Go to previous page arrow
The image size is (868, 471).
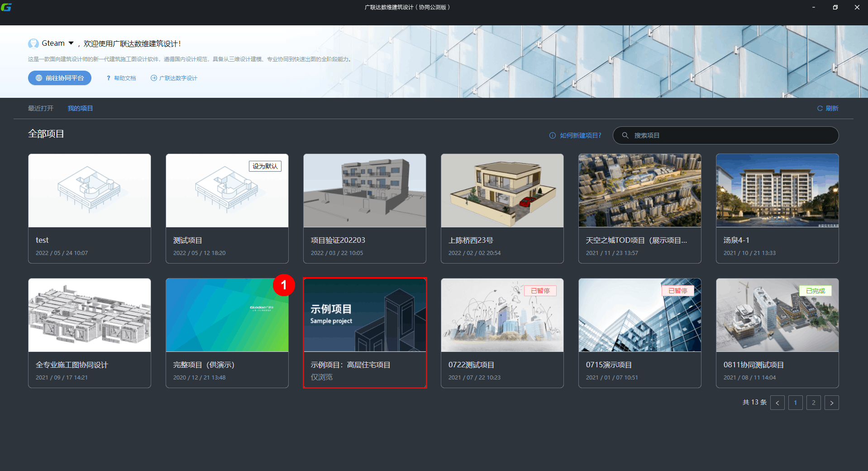pyautogui.click(x=777, y=403)
